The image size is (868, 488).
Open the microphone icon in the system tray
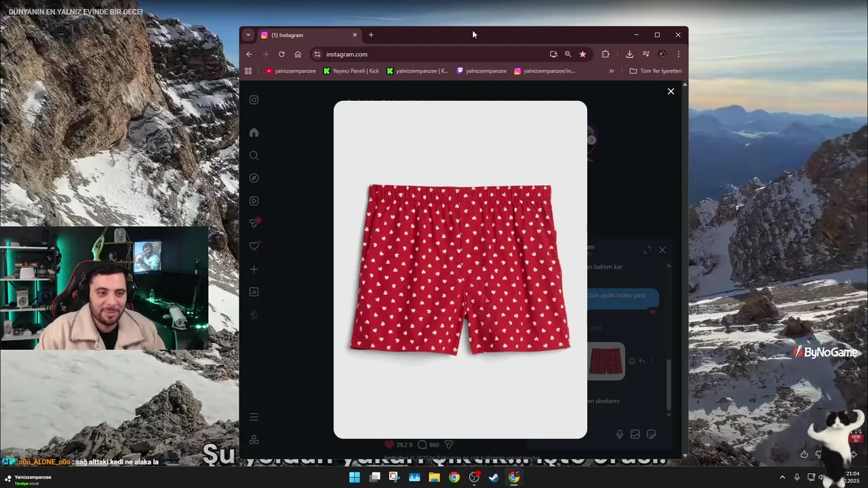(797, 477)
